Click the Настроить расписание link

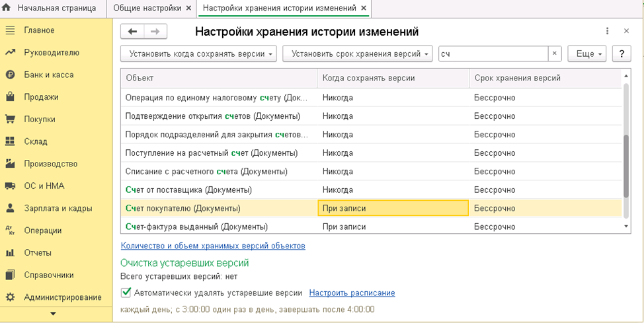352,293
